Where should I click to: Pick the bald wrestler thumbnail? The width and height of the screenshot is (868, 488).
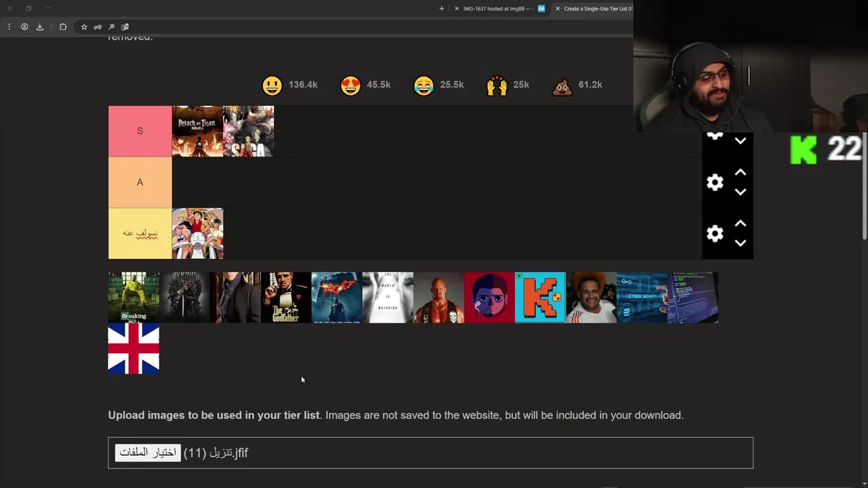439,298
